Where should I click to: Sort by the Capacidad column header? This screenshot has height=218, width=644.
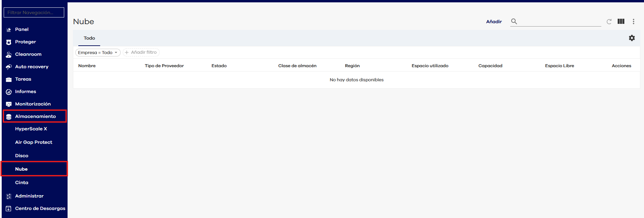coord(490,66)
